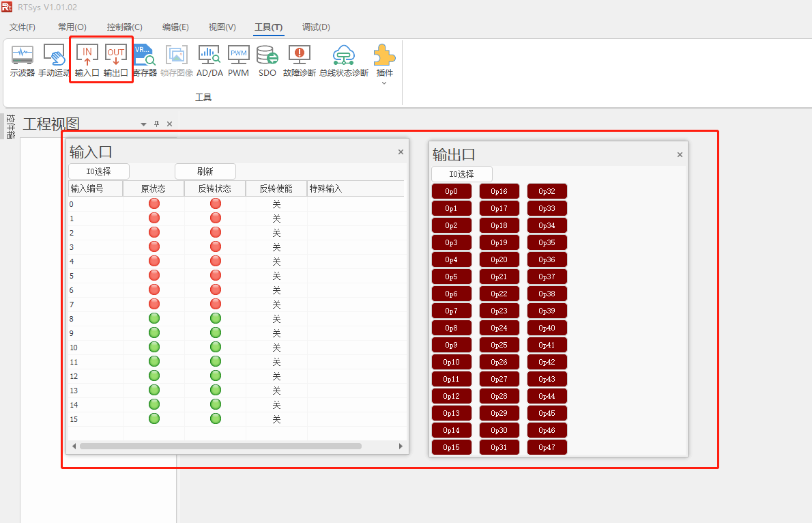This screenshot has height=523, width=812.
Task: Toggle output Op15
Action: [x=452, y=447]
